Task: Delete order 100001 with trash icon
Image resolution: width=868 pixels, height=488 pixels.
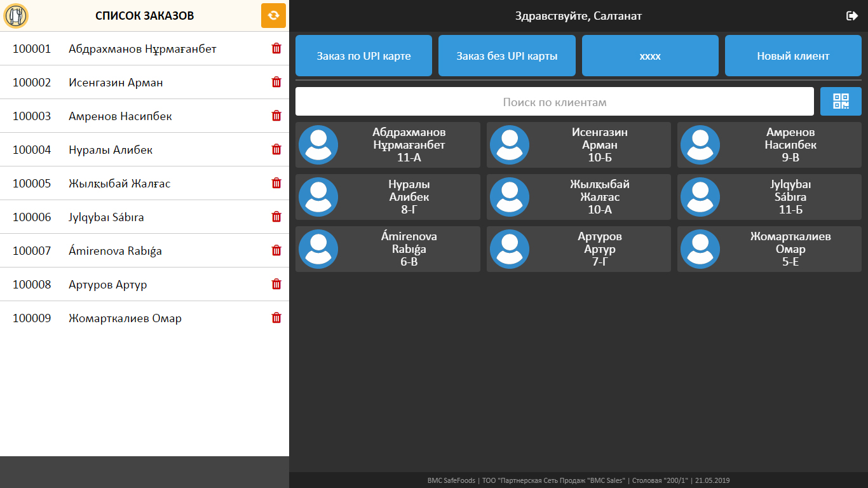Action: (x=276, y=48)
